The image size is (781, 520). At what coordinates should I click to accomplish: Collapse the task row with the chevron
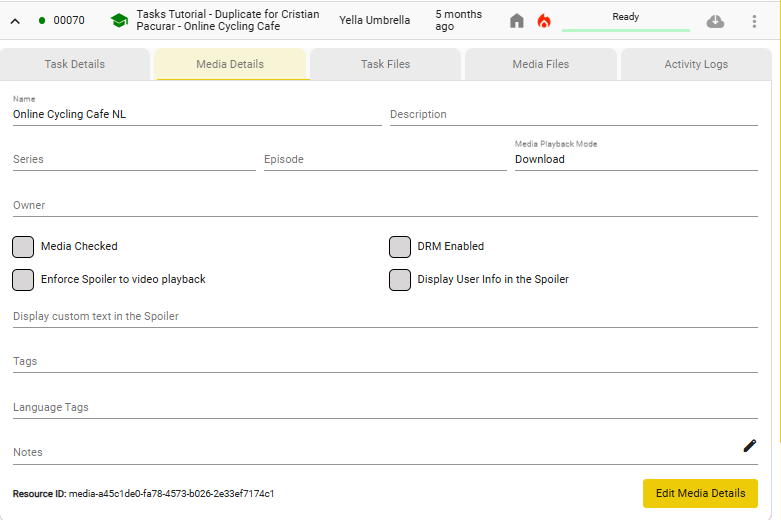pyautogui.click(x=15, y=21)
